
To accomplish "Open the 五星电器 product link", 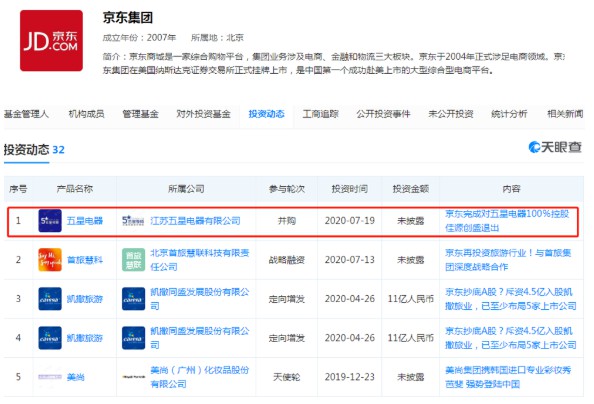I will (x=85, y=221).
